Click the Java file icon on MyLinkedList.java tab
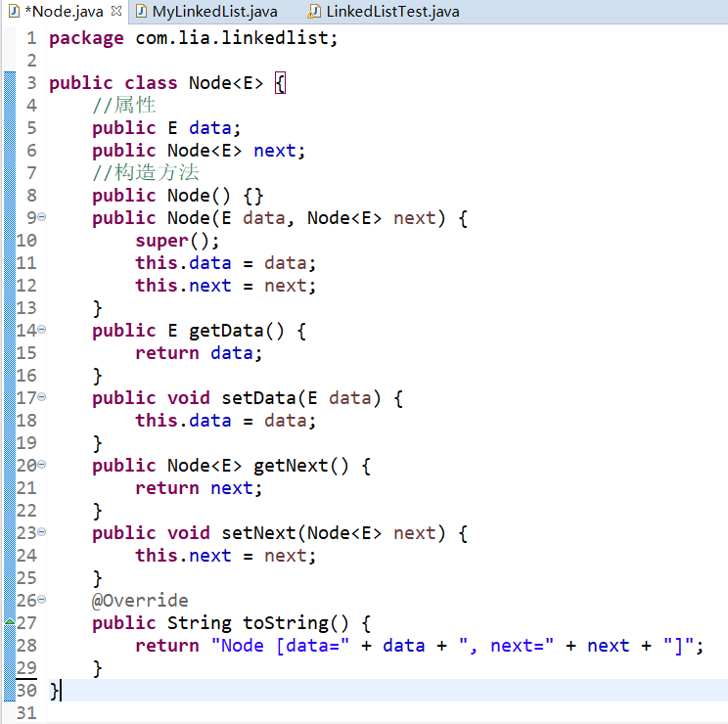Viewport: 728px width, 724px height. click(142, 11)
